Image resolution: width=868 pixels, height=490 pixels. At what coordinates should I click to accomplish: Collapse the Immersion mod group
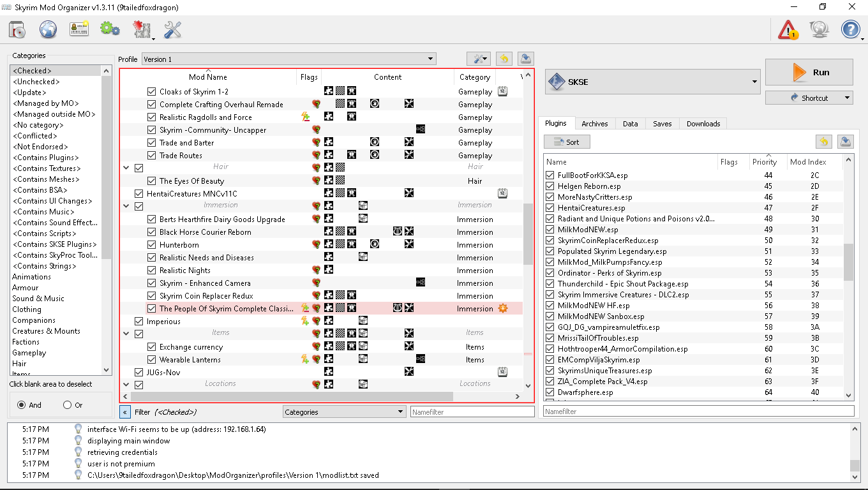tap(126, 206)
